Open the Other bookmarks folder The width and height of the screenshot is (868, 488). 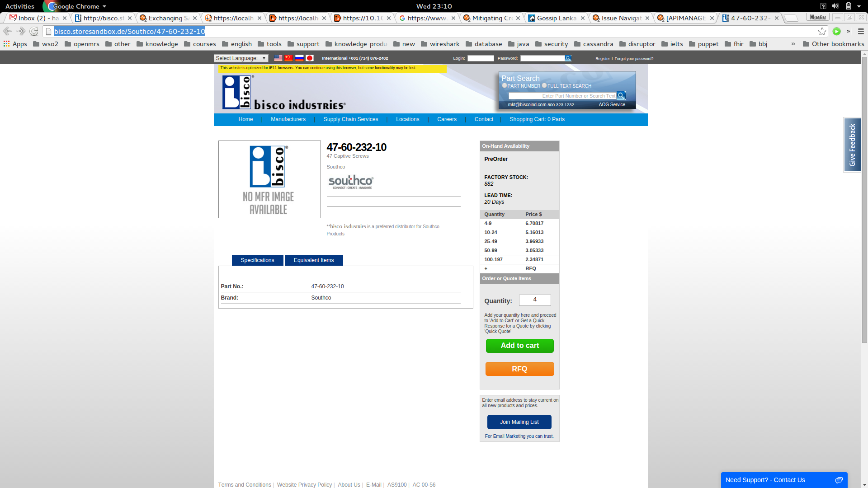pyautogui.click(x=833, y=44)
